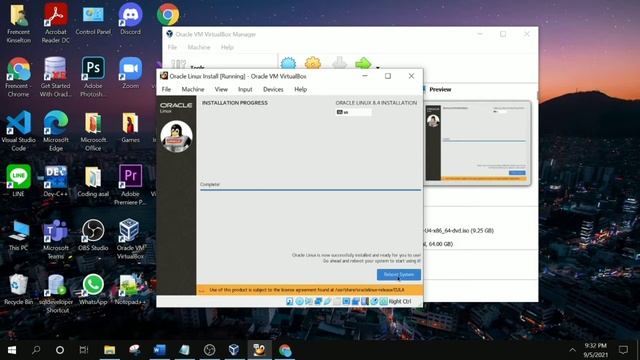
Task: Select the LINE desktop shortcut
Action: [x=18, y=181]
